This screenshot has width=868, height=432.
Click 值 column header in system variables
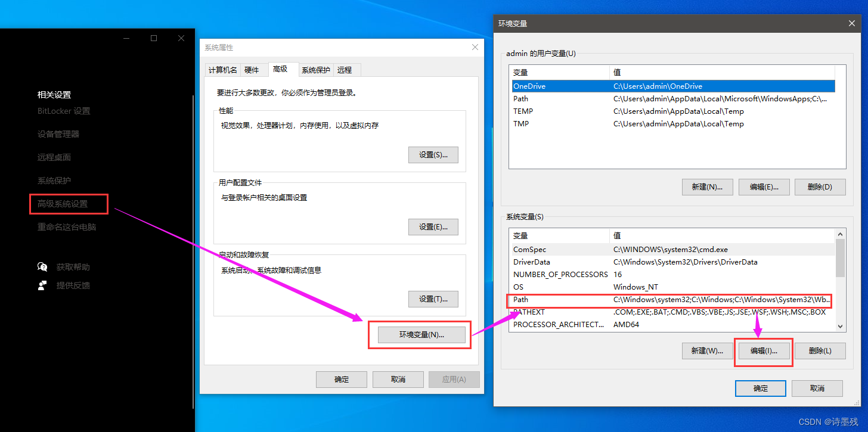[x=723, y=236]
